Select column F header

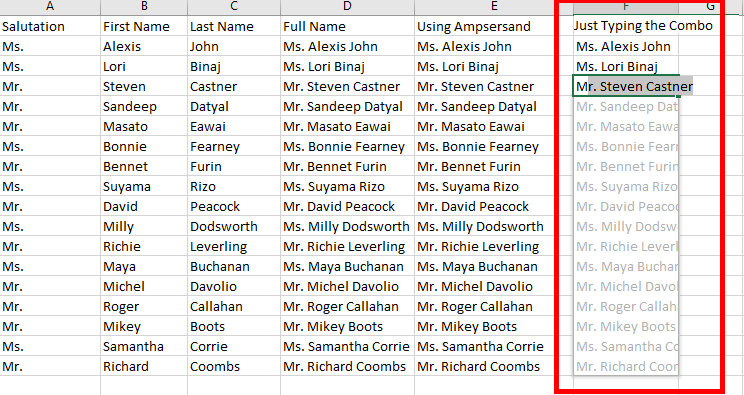626,7
